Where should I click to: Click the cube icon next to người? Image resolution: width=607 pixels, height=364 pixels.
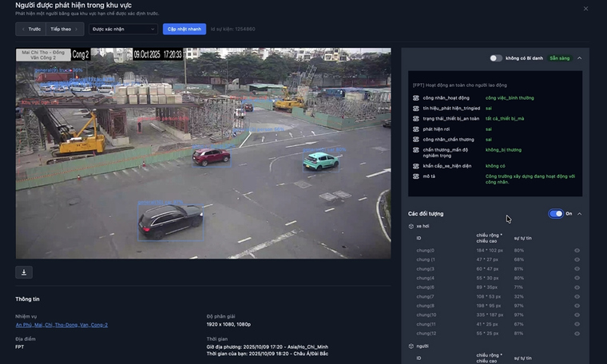(411, 346)
